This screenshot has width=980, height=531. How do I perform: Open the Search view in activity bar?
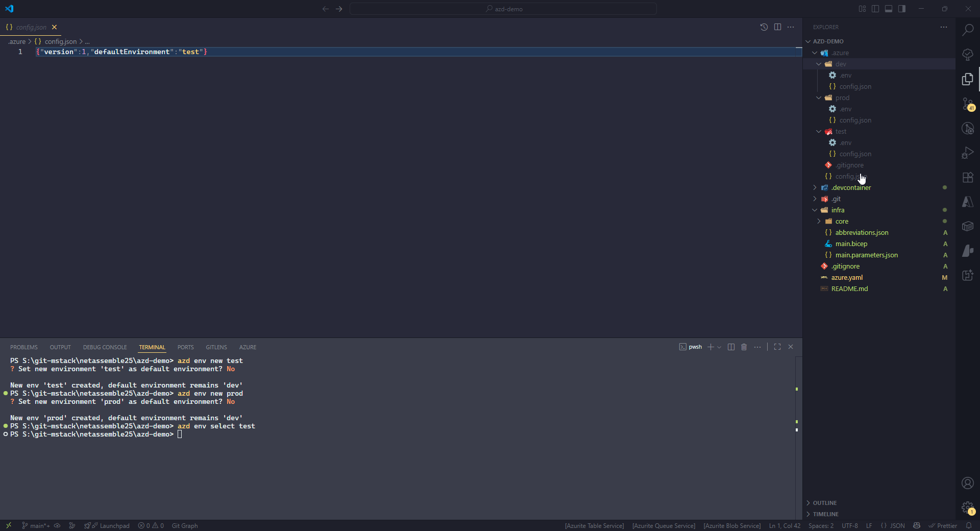point(967,30)
